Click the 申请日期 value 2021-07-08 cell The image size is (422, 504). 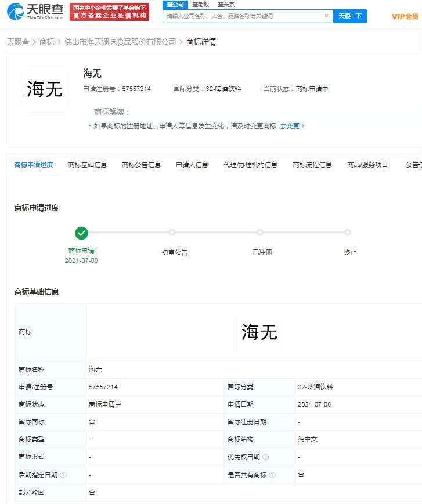click(x=358, y=404)
